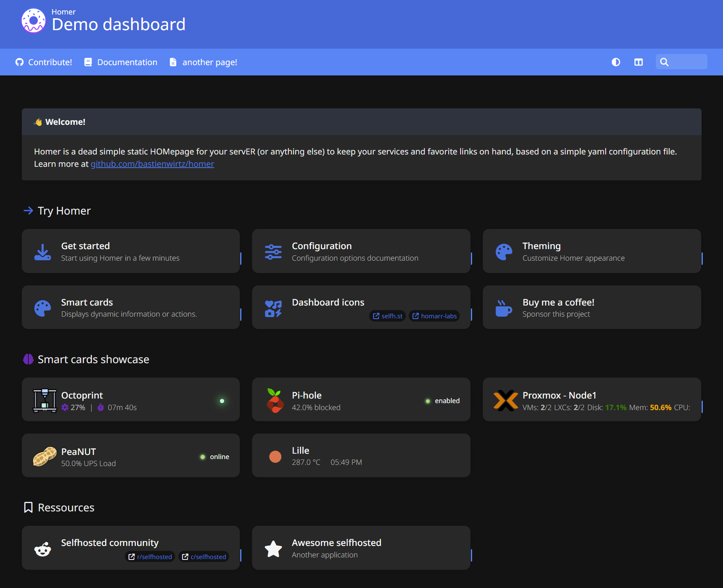Select the GitHub icon beside Contribute!
This screenshot has width=723, height=588.
click(19, 62)
